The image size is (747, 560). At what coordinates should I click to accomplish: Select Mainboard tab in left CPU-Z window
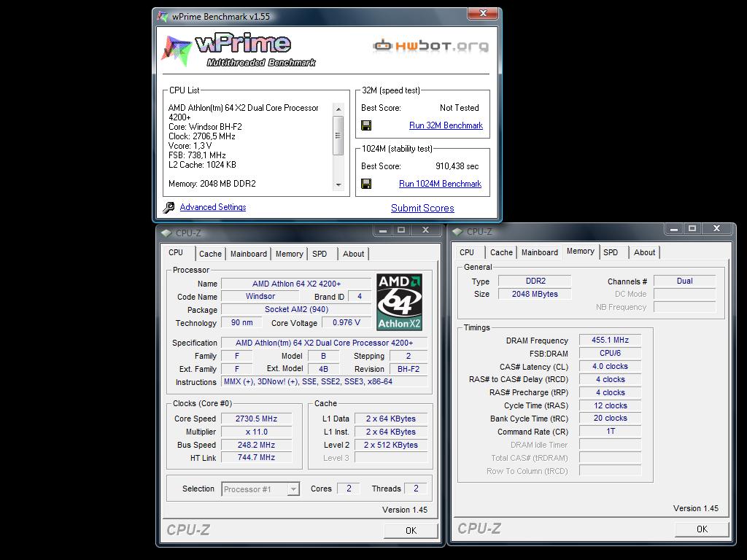[248, 254]
